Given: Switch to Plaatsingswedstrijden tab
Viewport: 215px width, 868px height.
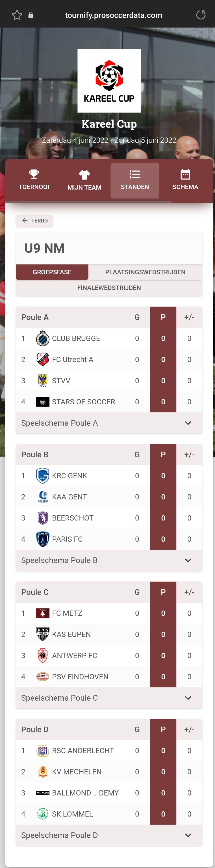Looking at the screenshot, I should [x=145, y=272].
